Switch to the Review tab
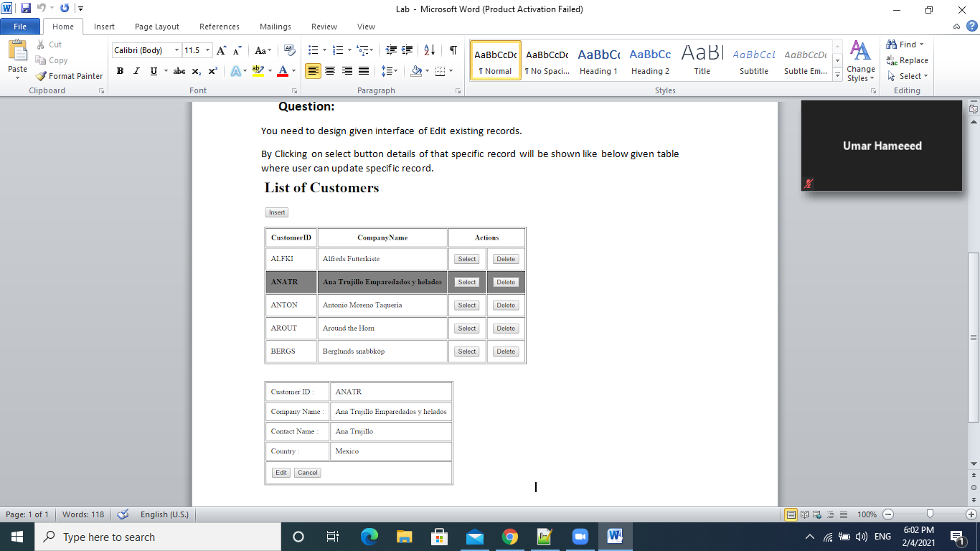This screenshot has width=980, height=551. click(324, 27)
